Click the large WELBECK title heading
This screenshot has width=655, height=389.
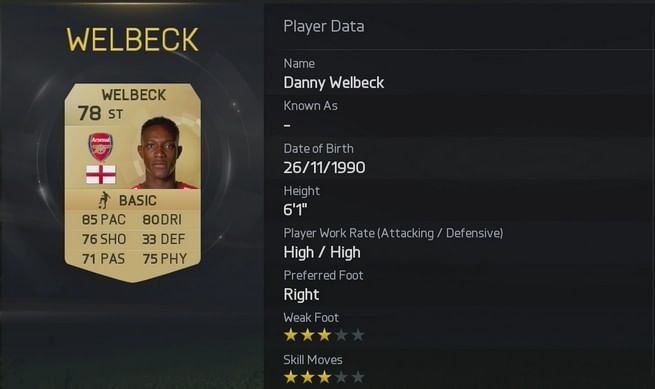point(132,40)
